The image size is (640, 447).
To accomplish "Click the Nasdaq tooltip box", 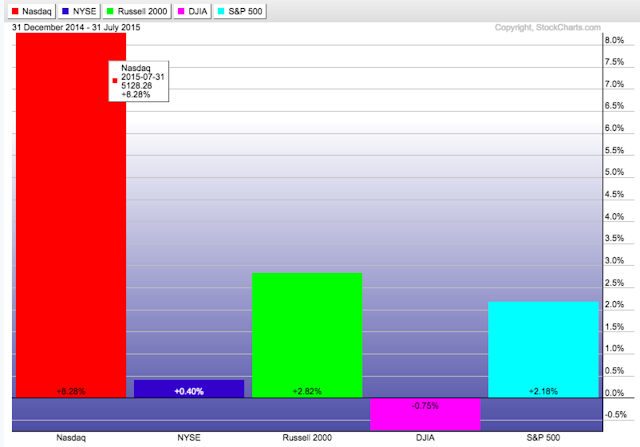I will (x=139, y=81).
